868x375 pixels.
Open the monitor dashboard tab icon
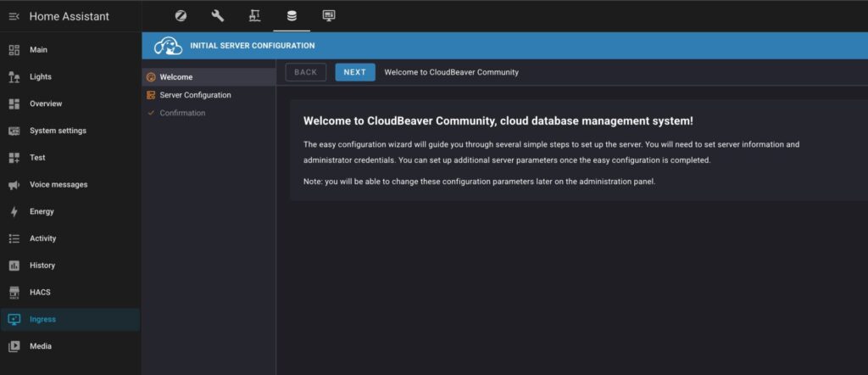329,15
